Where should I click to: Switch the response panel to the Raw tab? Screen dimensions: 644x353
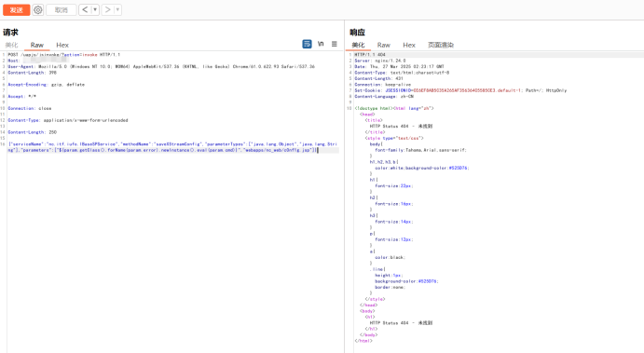[x=384, y=45]
